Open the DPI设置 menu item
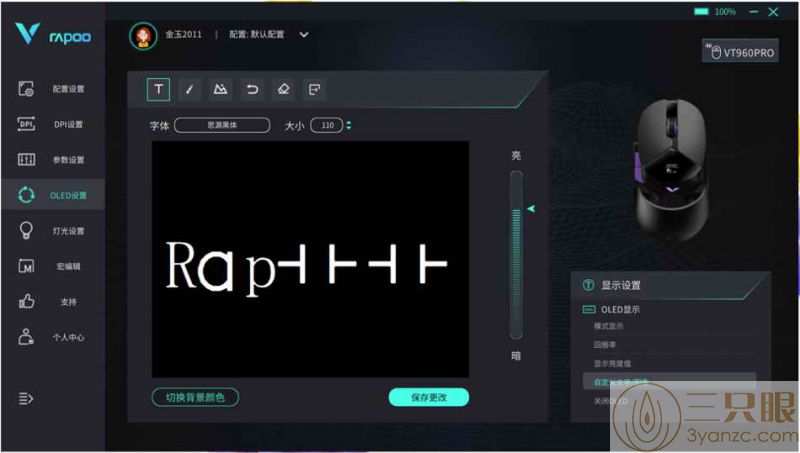This screenshot has height=453, width=800. [x=52, y=124]
